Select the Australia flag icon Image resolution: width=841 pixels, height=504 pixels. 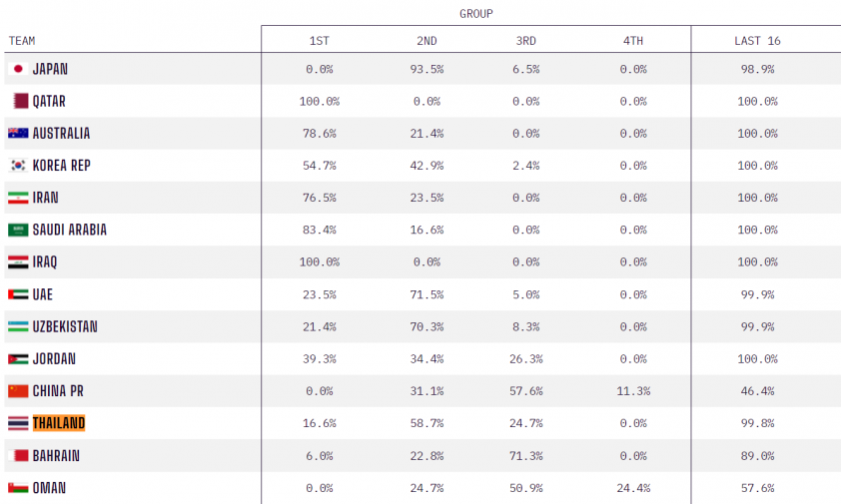pyautogui.click(x=18, y=133)
